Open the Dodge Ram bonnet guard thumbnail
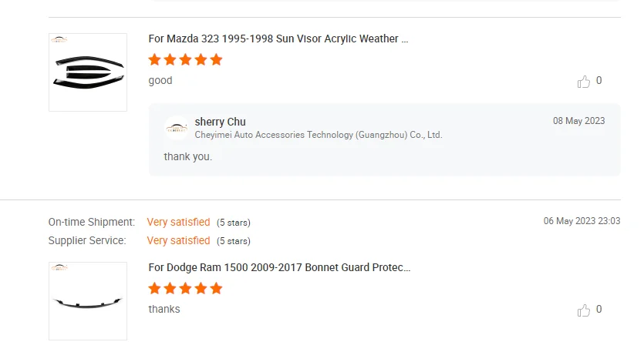Image resolution: width=644 pixels, height=362 pixels. 88,301
